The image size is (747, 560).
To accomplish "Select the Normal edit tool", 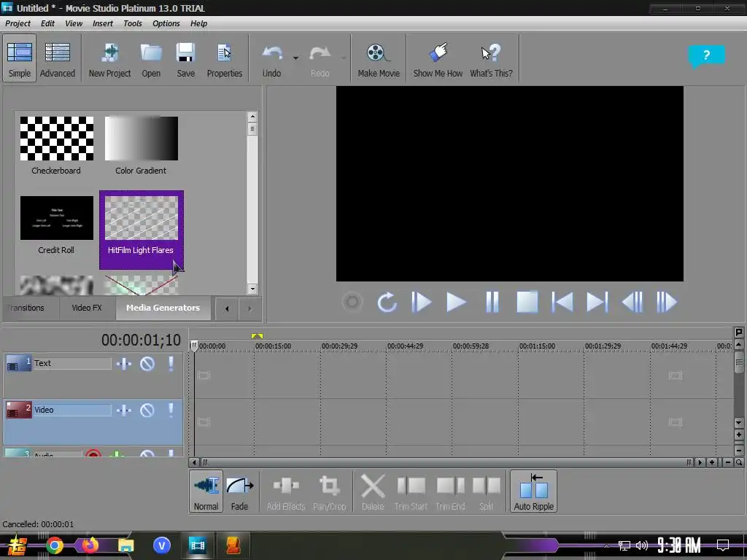I will [206, 491].
